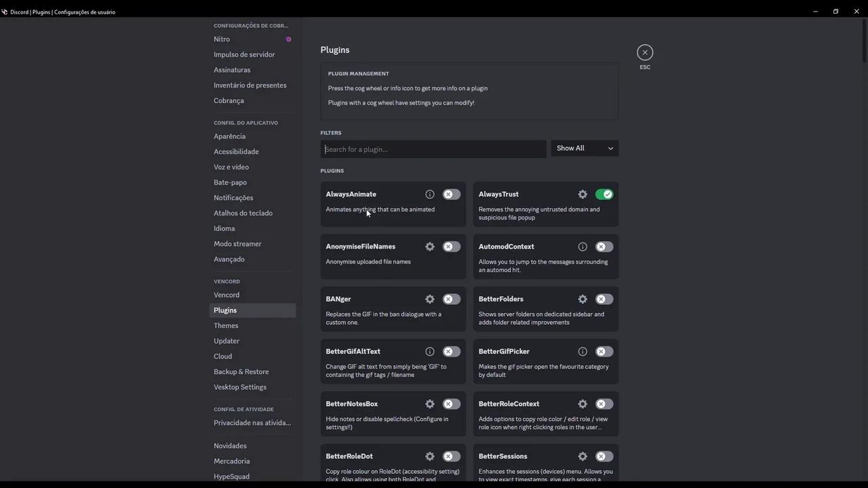
Task: Open Novidades in sidebar
Action: pyautogui.click(x=253, y=446)
